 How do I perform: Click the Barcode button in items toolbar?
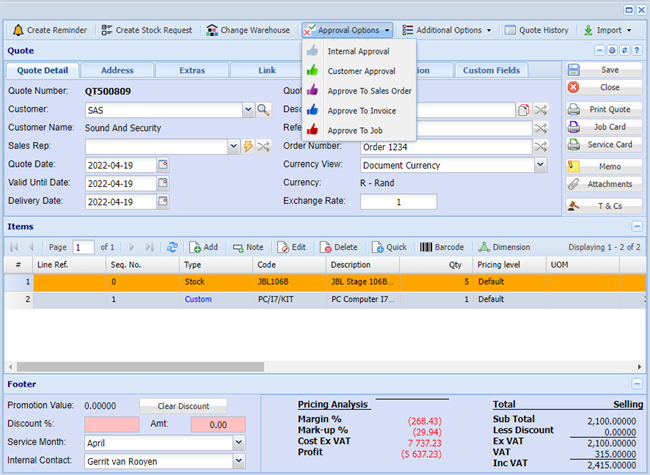[x=441, y=247]
